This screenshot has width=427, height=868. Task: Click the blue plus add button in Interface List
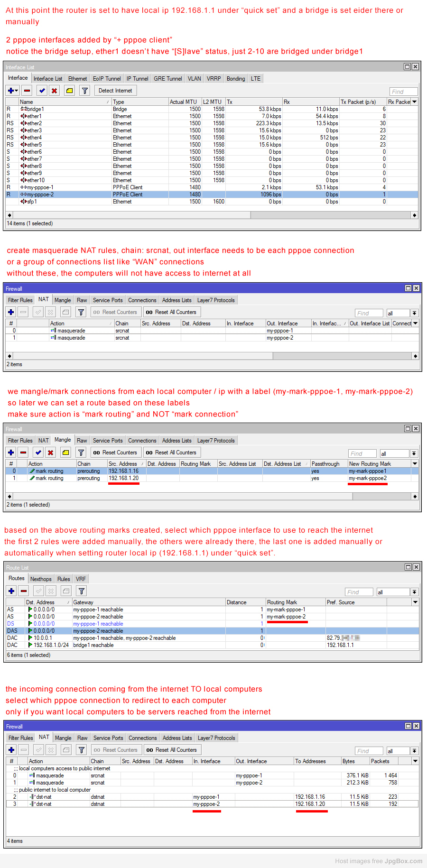10,91
